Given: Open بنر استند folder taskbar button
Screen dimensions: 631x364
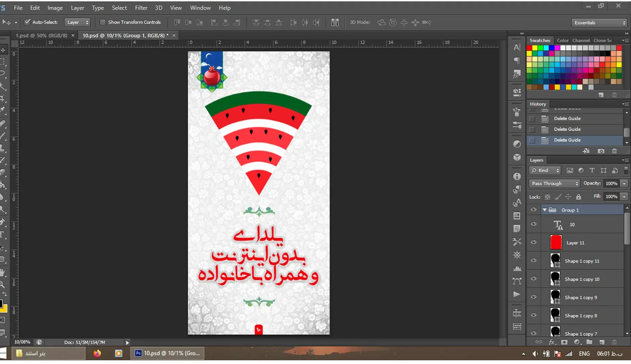Looking at the screenshot, I should point(49,353).
